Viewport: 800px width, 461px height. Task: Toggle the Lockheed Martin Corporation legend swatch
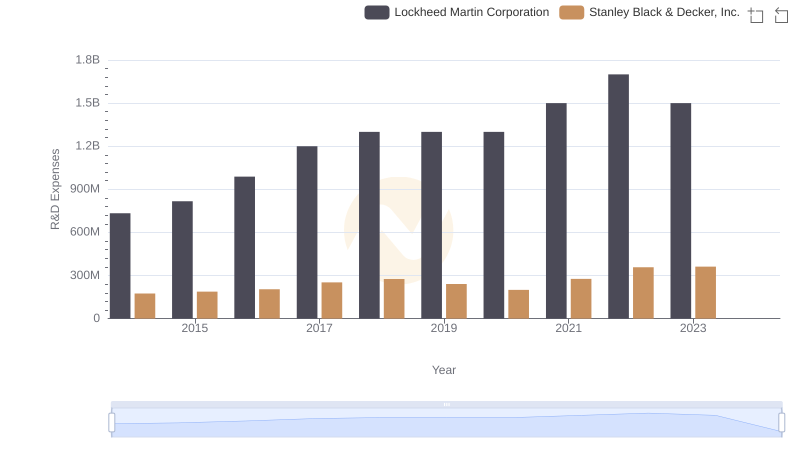coord(376,13)
